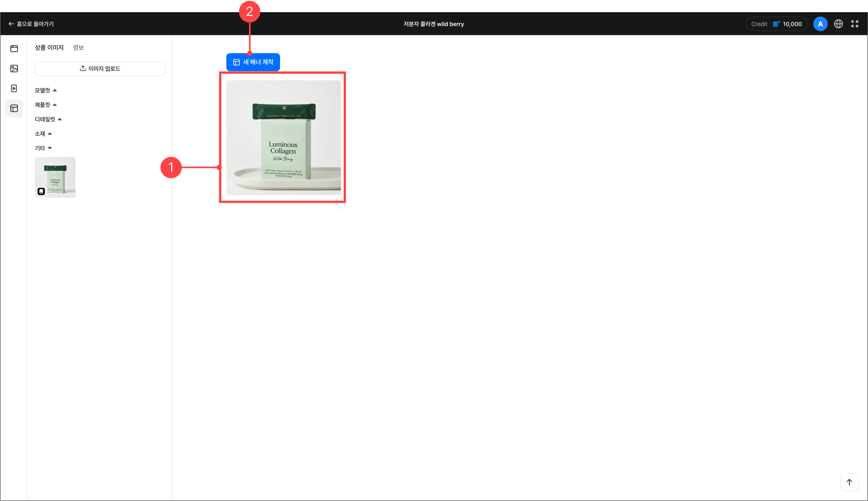Viewport: 868px width, 501px height.
Task: Open the image section in the sidebar
Action: 14,68
